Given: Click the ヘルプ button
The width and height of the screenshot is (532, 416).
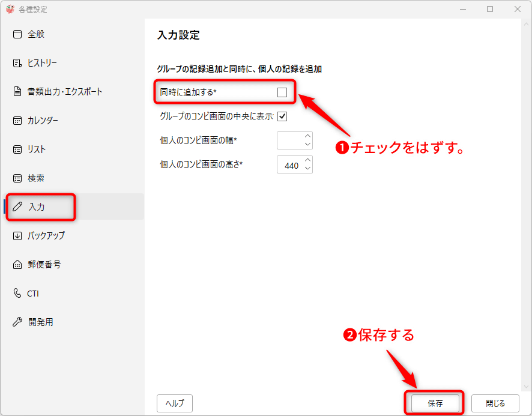Looking at the screenshot, I should [175, 403].
